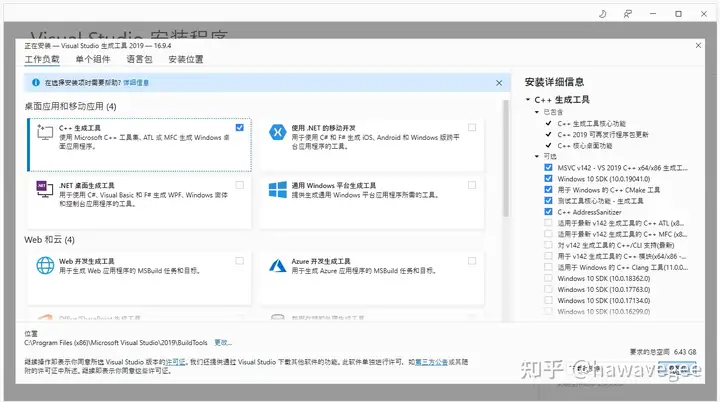Open the 详细信息 help link
Screen dimensions: 720x402
point(136,83)
